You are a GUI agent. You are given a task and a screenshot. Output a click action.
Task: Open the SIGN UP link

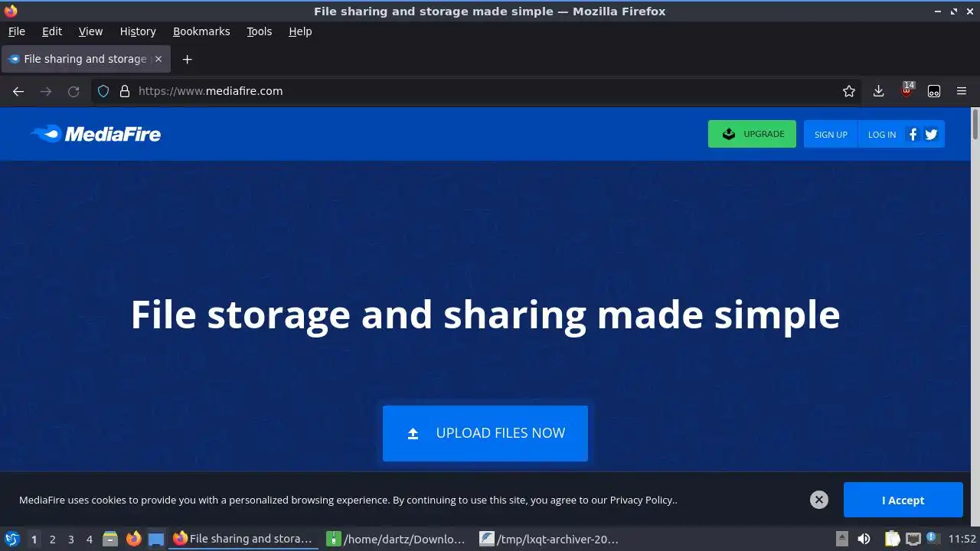pyautogui.click(x=831, y=134)
